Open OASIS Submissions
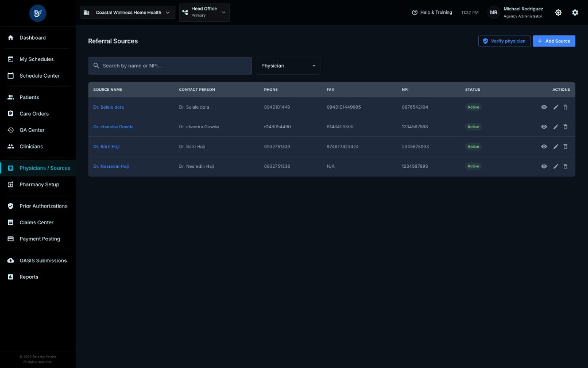Screen dimensions: 588x368 click(38, 260)
